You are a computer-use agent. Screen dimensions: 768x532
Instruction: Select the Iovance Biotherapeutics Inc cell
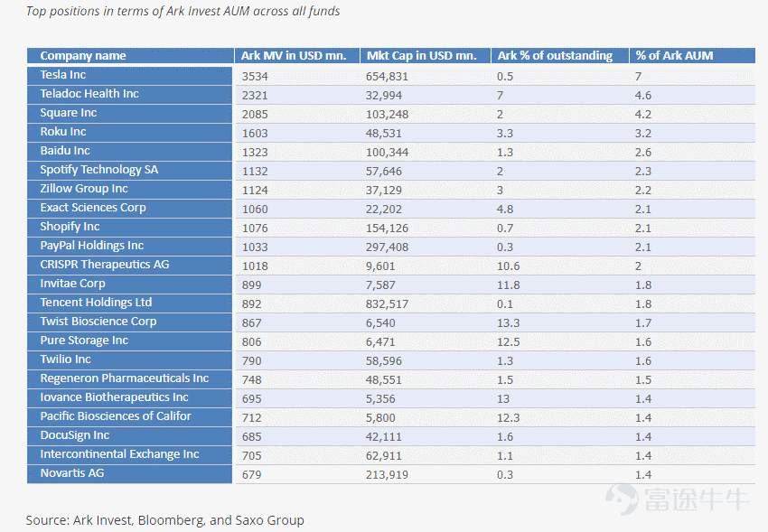point(129,397)
